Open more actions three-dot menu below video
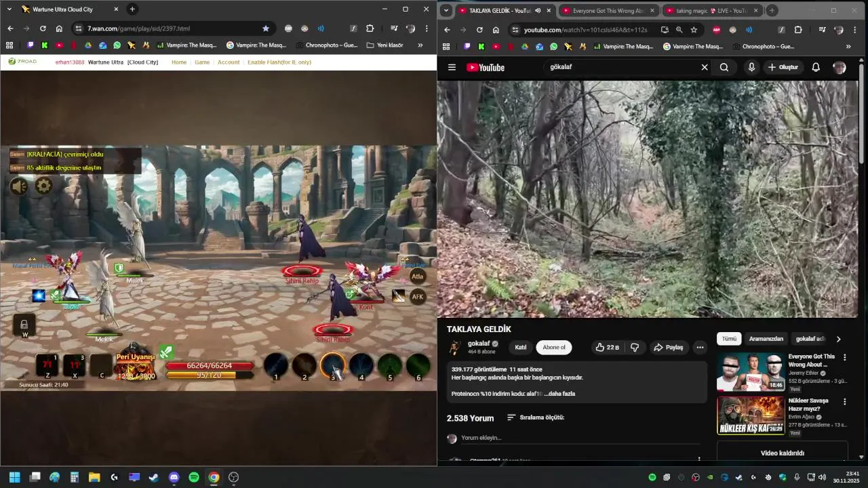Viewport: 868px width, 488px height. pos(700,347)
